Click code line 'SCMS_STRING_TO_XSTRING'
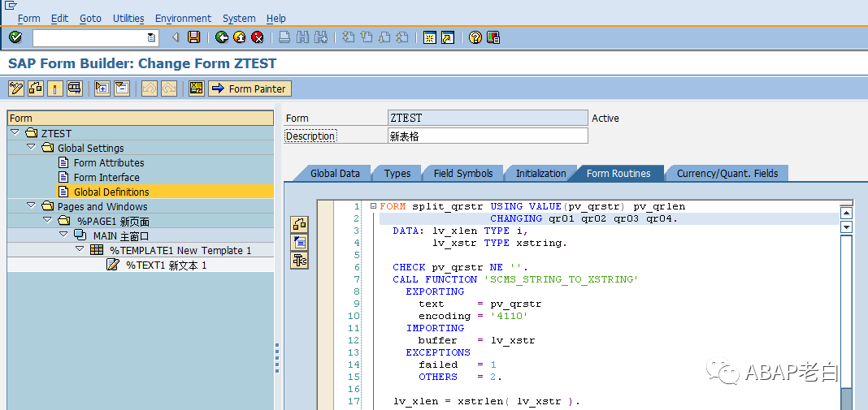This screenshot has width=868, height=410. click(x=562, y=279)
